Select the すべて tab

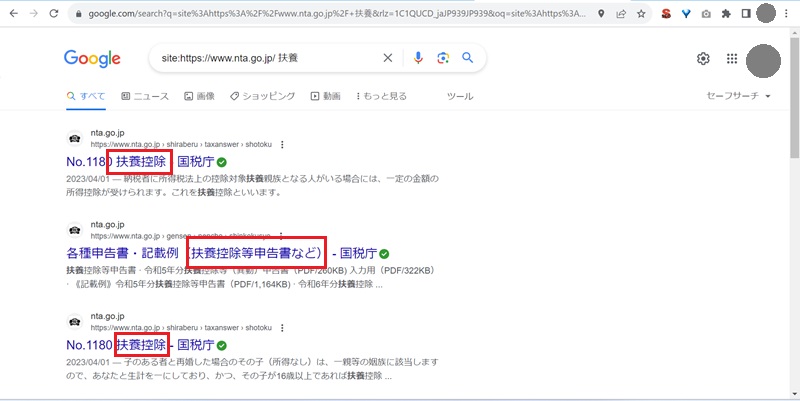(x=86, y=96)
